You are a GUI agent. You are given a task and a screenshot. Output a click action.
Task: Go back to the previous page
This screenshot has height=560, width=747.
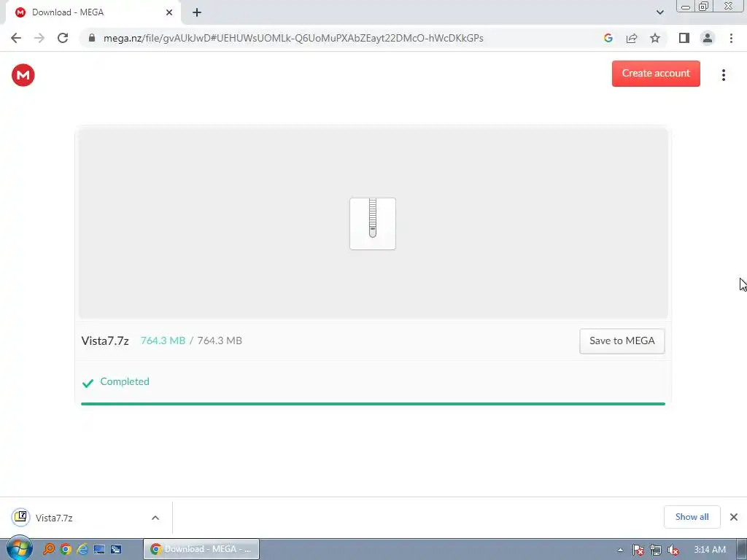(16, 38)
